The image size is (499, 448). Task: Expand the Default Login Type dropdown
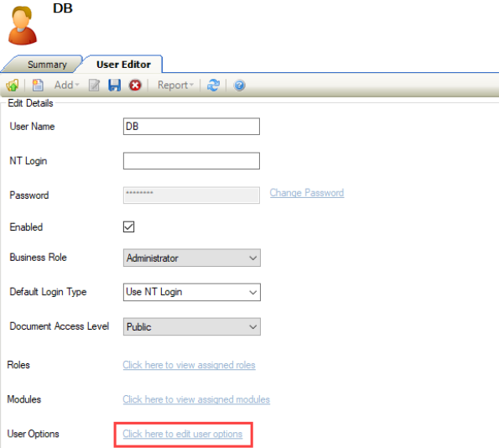(x=192, y=292)
